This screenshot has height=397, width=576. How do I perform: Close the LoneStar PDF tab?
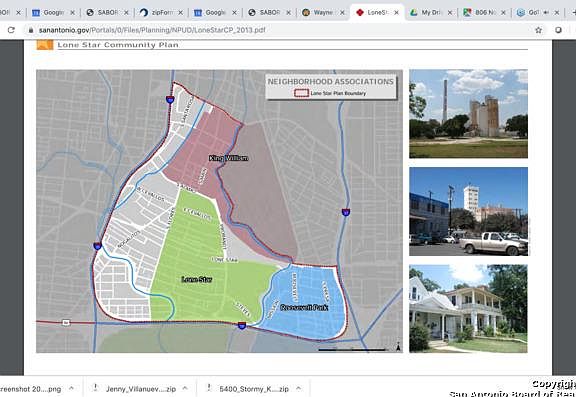(x=396, y=12)
